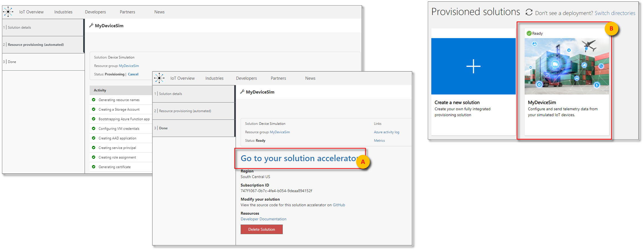Click the wrench icon beside MyDeviceSim in Provisioning-status window
The image size is (644, 250).
click(x=91, y=25)
